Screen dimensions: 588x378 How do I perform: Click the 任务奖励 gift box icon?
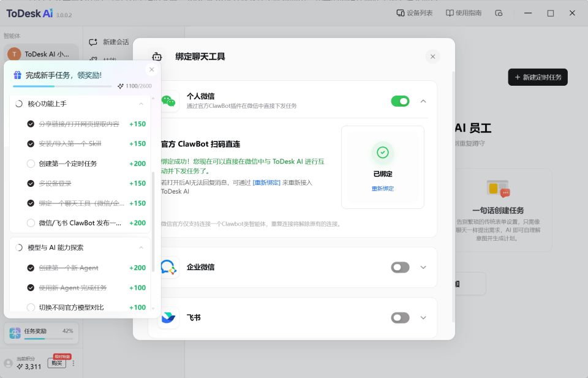[15, 333]
